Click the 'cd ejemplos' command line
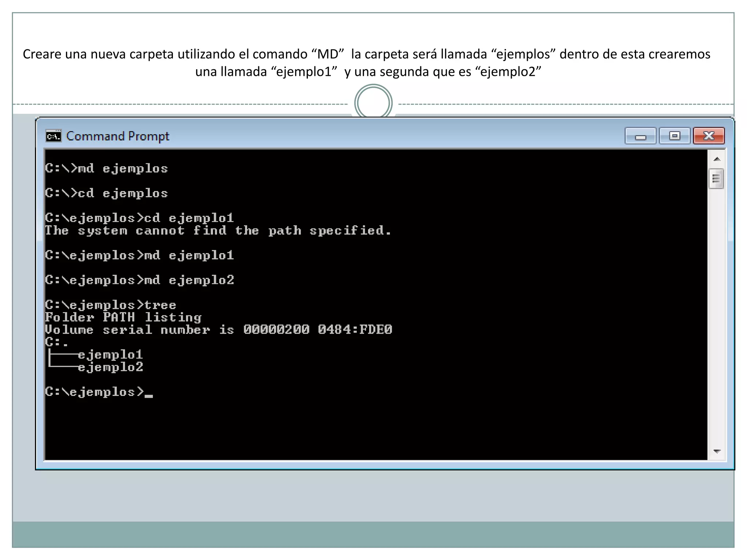747x560 pixels. coord(107,193)
